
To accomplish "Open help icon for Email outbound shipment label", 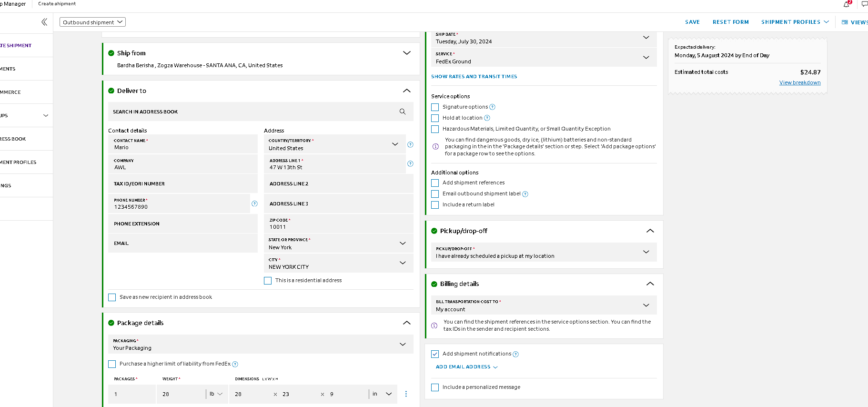I will tap(525, 194).
